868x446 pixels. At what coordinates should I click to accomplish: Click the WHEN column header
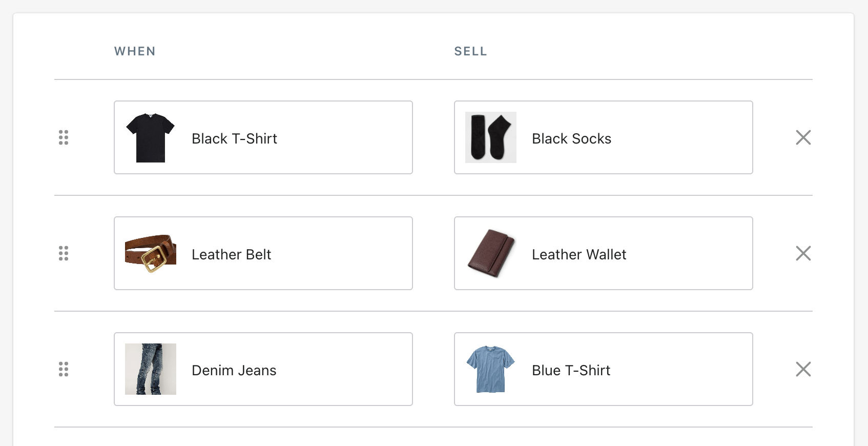click(x=135, y=51)
